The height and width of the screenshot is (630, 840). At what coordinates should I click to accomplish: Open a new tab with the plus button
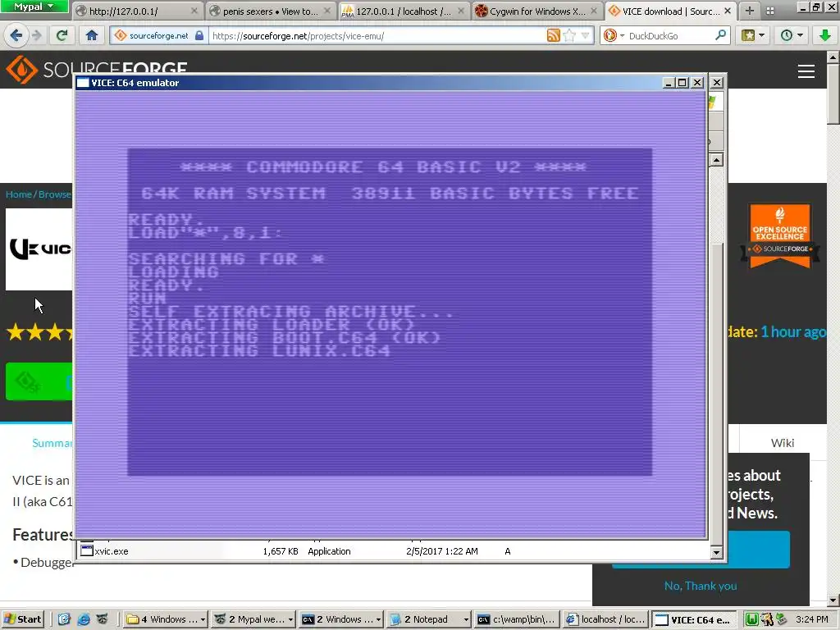click(750, 11)
